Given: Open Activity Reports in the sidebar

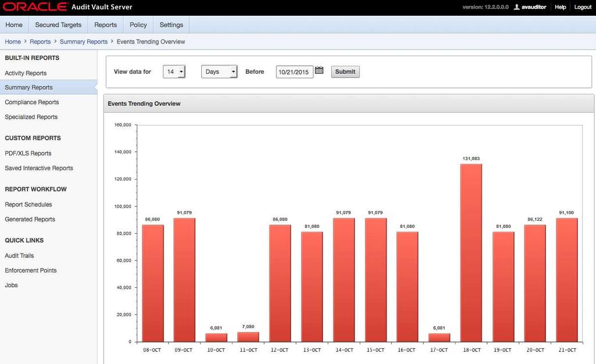Looking at the screenshot, I should [x=26, y=73].
